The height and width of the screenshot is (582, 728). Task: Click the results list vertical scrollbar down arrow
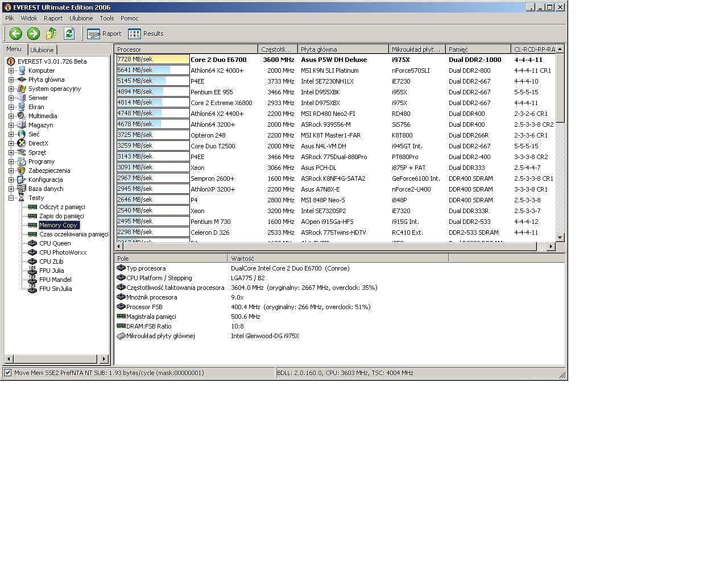click(560, 237)
